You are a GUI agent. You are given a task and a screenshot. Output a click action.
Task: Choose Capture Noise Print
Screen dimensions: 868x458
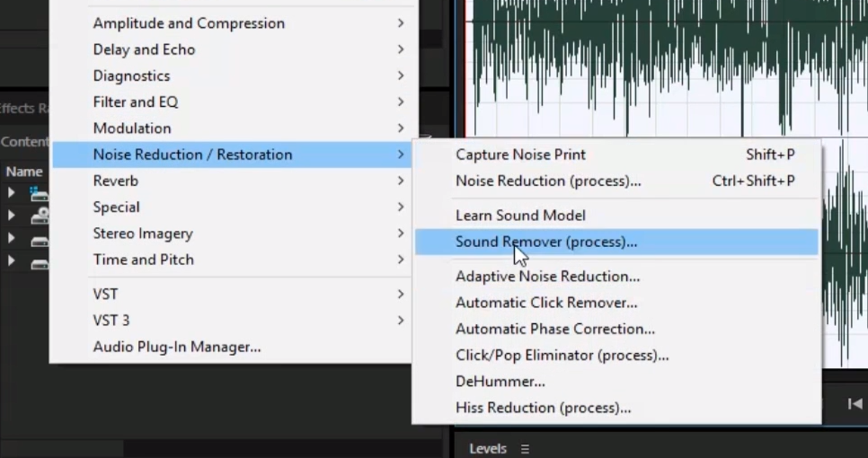coord(520,154)
